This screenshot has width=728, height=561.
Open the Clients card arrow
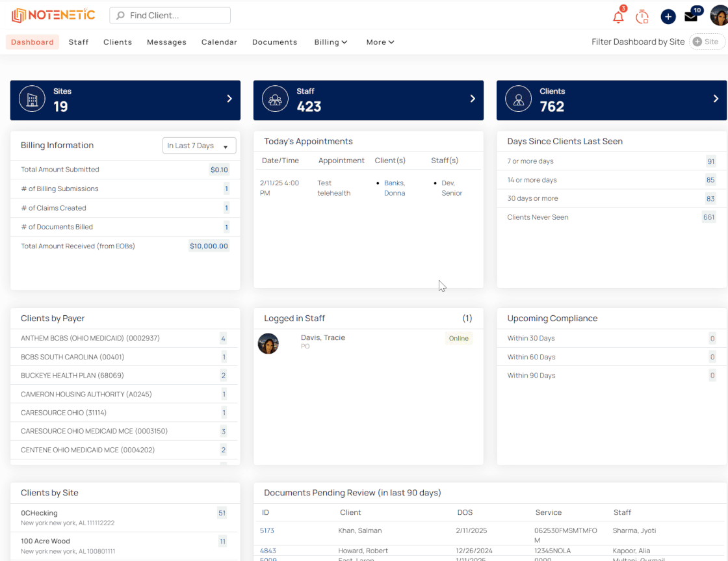(x=716, y=99)
